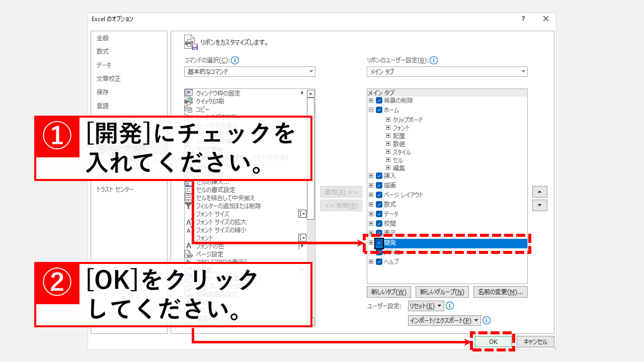644x362 pixels.
Task: Click the move up arrow button
Action: [x=540, y=192]
